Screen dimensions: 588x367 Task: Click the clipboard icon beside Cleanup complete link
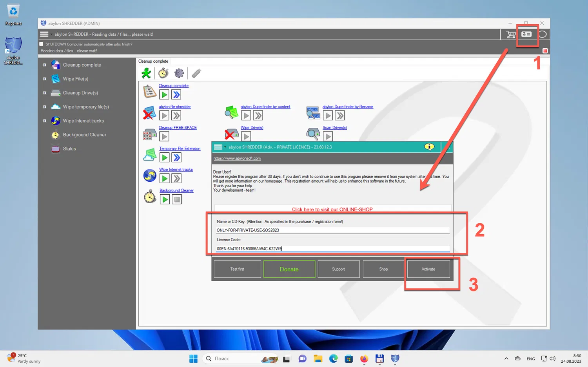point(149,91)
